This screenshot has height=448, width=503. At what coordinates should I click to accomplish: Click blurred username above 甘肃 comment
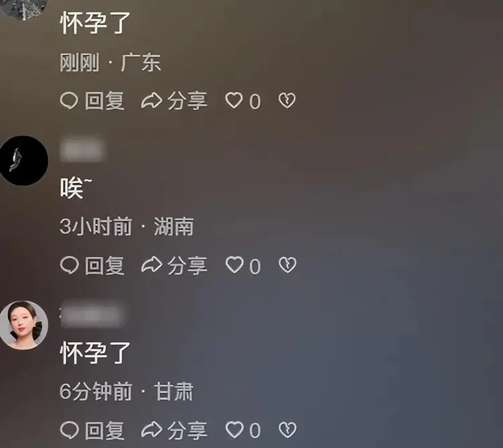[x=92, y=315]
